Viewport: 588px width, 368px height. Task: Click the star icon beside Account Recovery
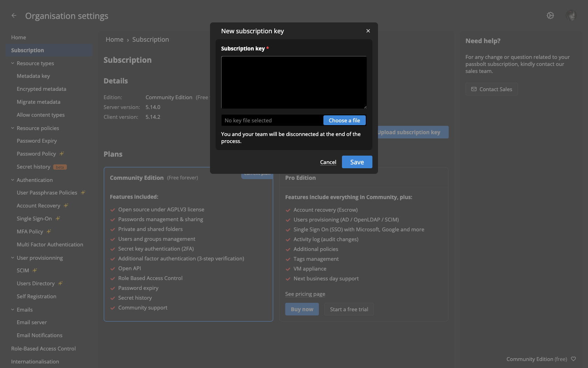tap(66, 205)
